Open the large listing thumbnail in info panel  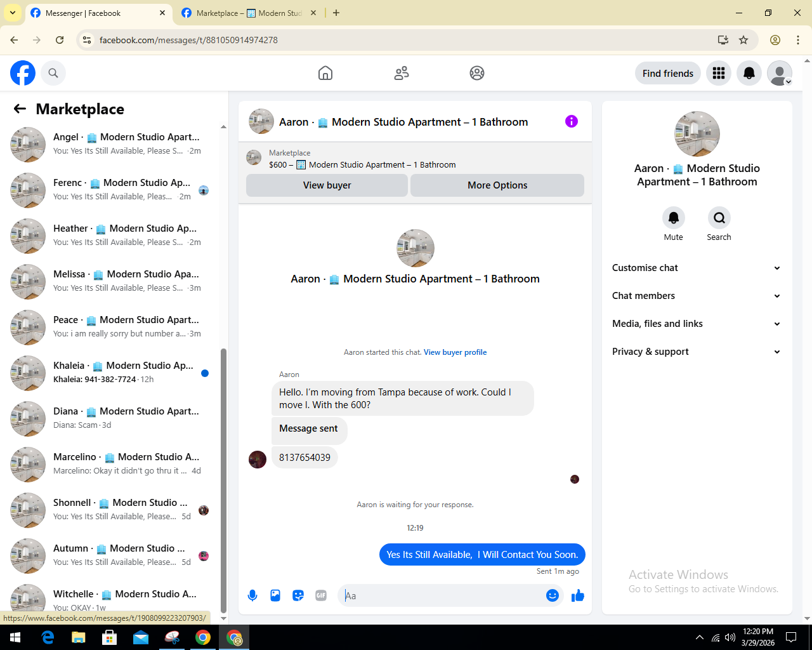point(697,134)
